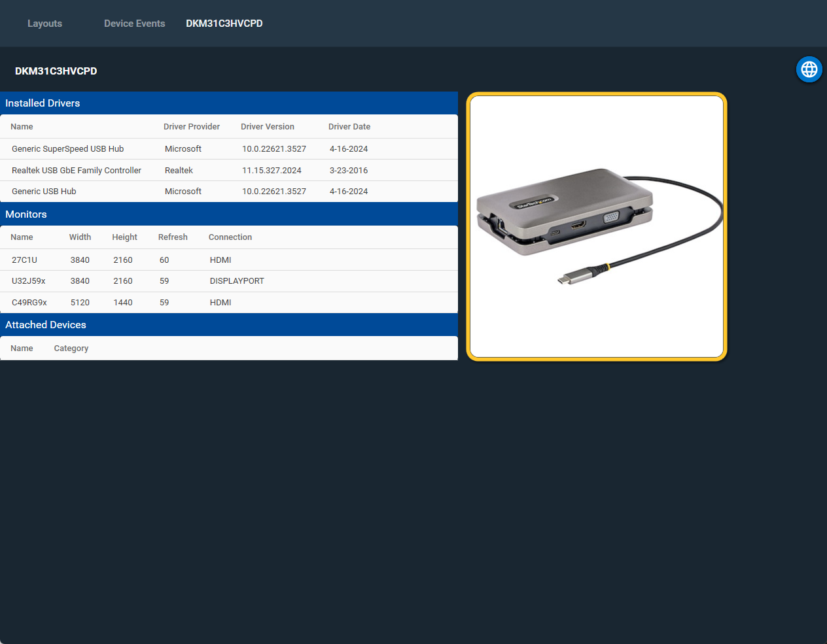
Task: Sort by Driver Version column header
Action: (x=267, y=127)
